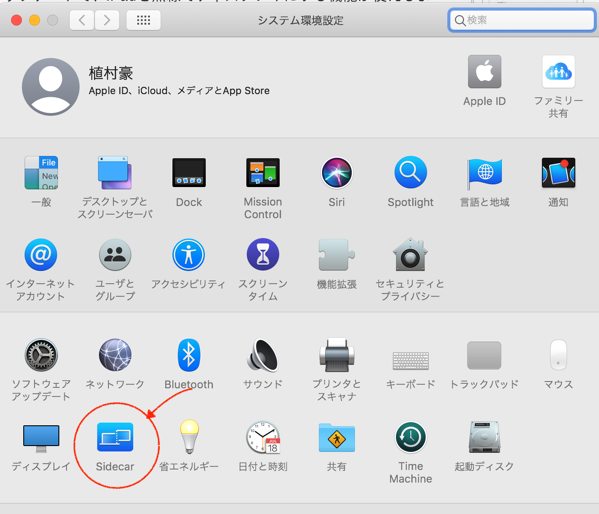599x514 pixels.
Task: Open 共有 (Sharing) folder icon pane
Action: 337,437
